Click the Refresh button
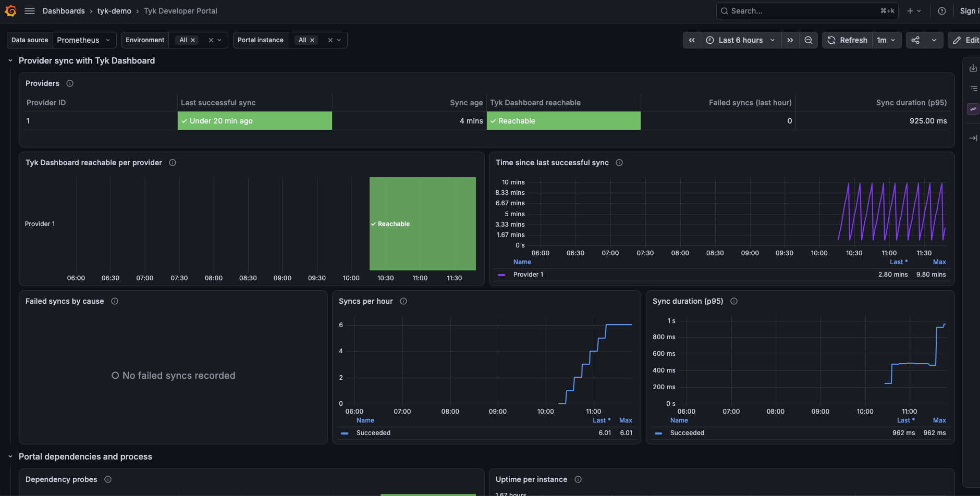The image size is (980, 496). click(848, 40)
